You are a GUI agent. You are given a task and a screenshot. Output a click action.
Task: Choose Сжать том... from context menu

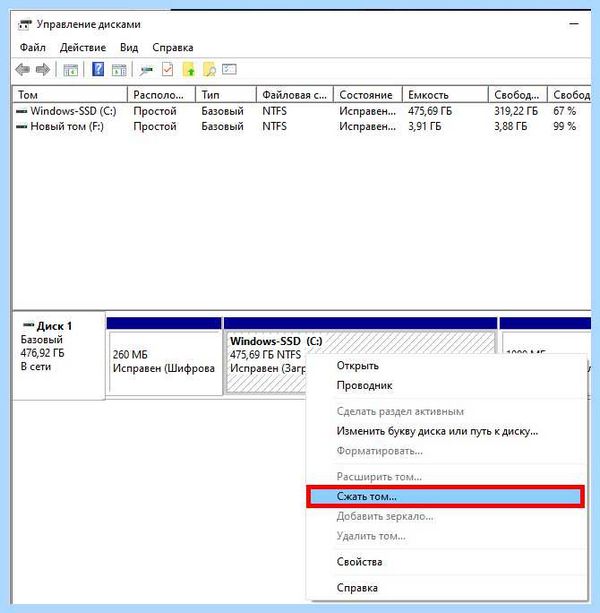click(x=445, y=496)
